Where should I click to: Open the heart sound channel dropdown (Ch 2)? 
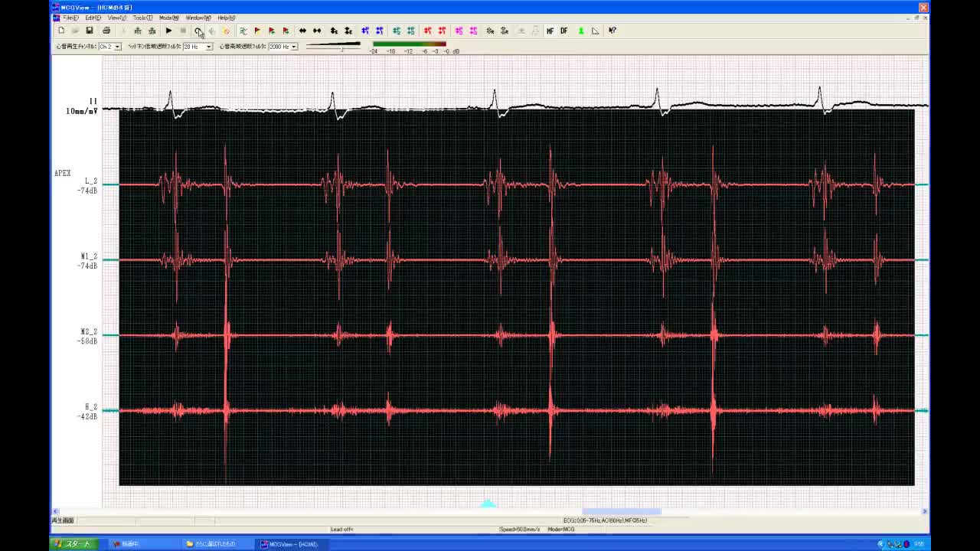pyautogui.click(x=117, y=47)
